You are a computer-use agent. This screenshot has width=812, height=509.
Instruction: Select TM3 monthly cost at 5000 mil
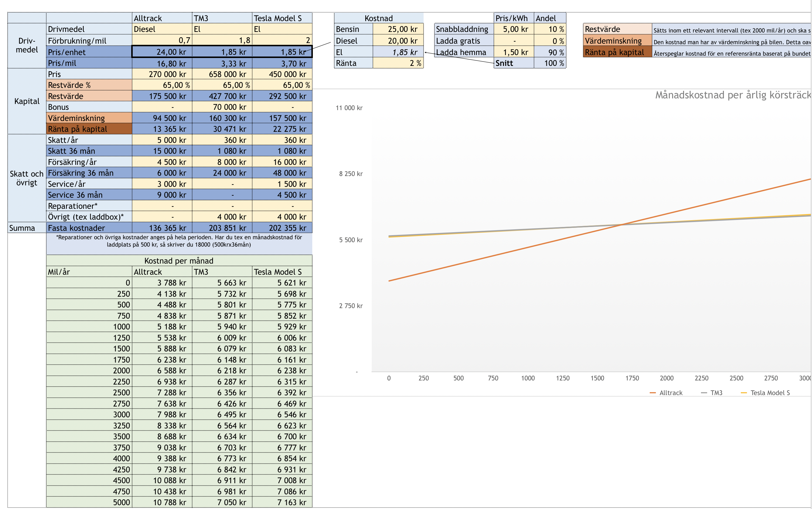click(x=222, y=502)
